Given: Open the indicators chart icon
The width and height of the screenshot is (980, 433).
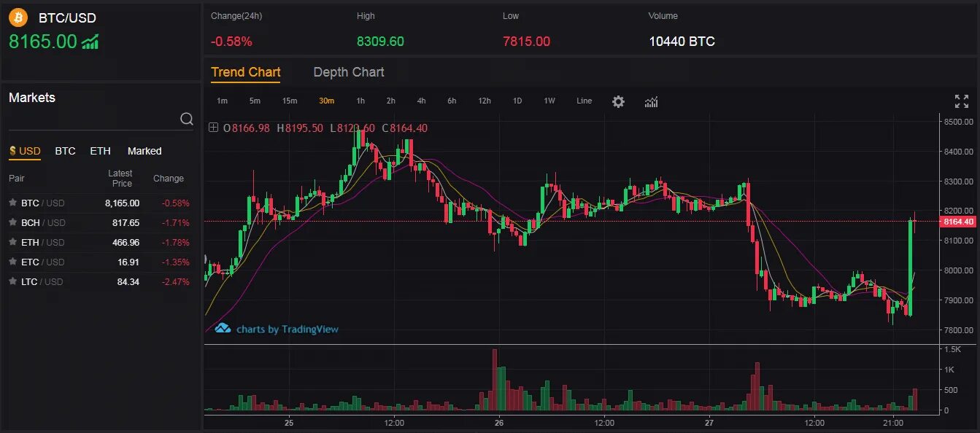Looking at the screenshot, I should tap(650, 101).
